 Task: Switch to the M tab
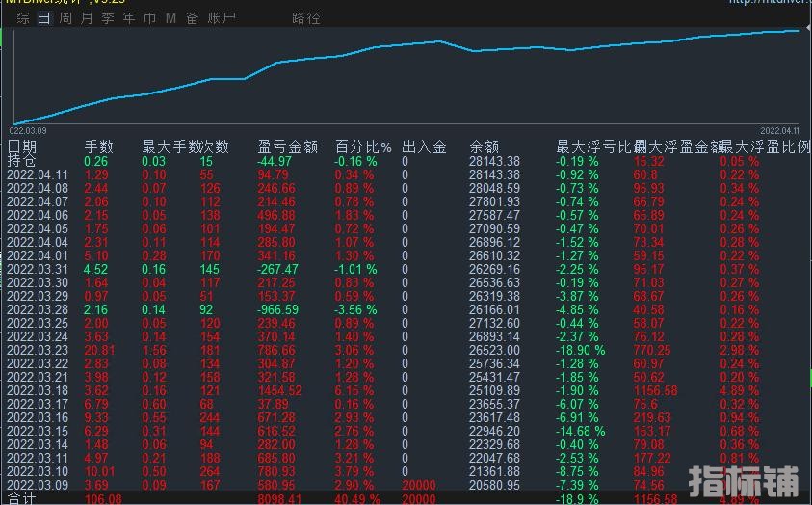tap(170, 18)
